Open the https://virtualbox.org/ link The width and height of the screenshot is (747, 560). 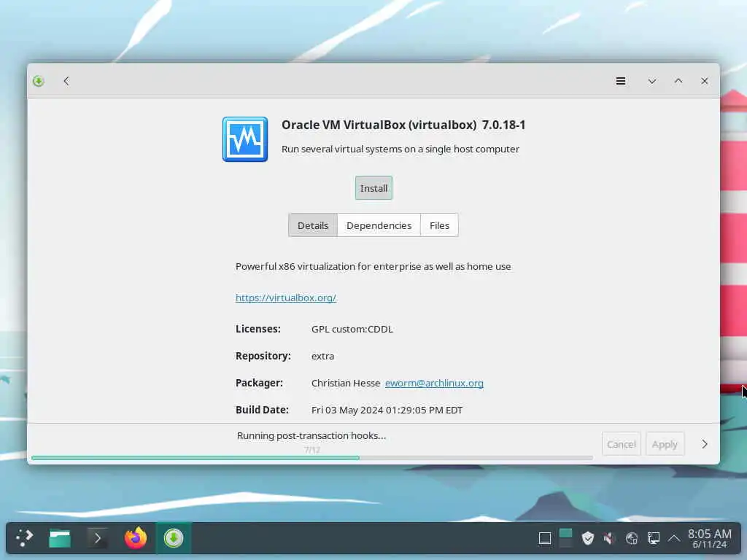286,297
